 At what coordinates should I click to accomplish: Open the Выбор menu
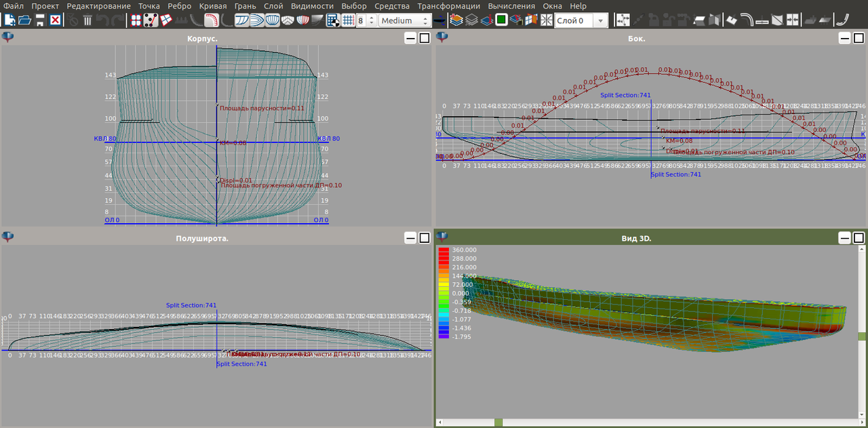[x=355, y=6]
